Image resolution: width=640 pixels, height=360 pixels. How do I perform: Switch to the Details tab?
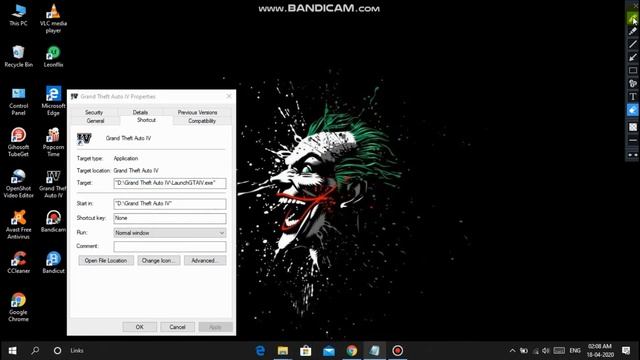[x=140, y=112]
